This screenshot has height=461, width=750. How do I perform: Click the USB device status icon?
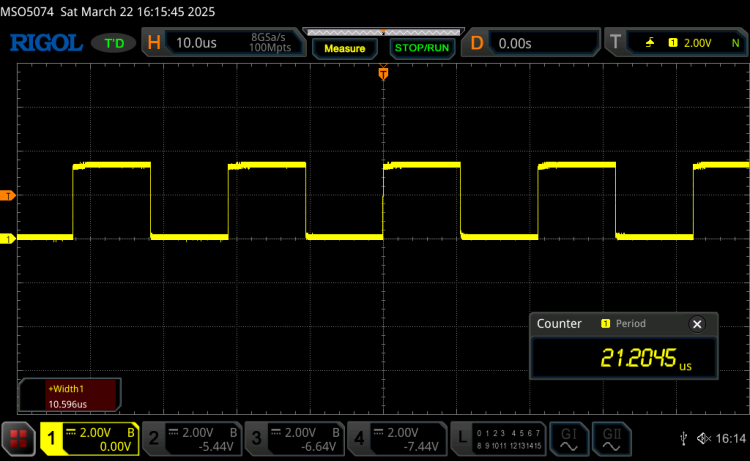click(x=682, y=438)
